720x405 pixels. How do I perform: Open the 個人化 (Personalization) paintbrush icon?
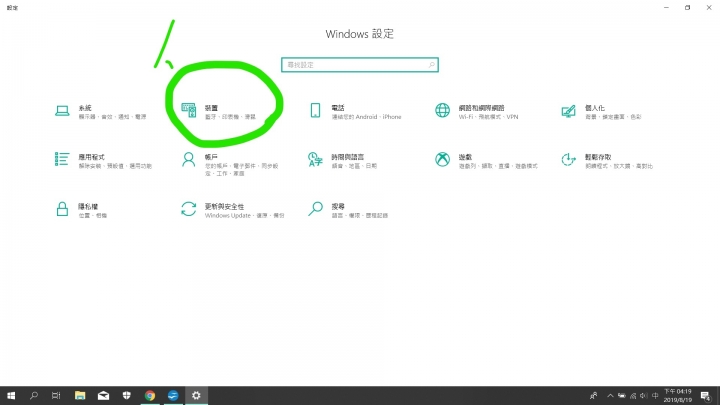[x=568, y=111]
